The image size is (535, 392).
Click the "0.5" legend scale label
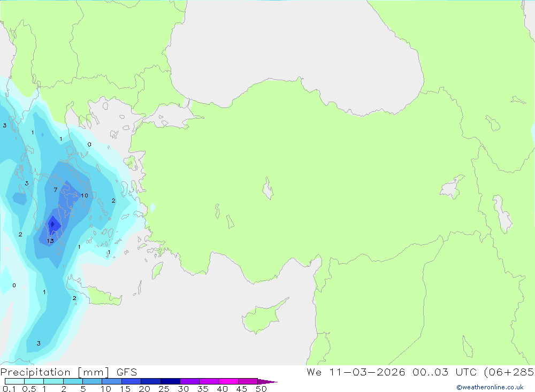pos(29,389)
